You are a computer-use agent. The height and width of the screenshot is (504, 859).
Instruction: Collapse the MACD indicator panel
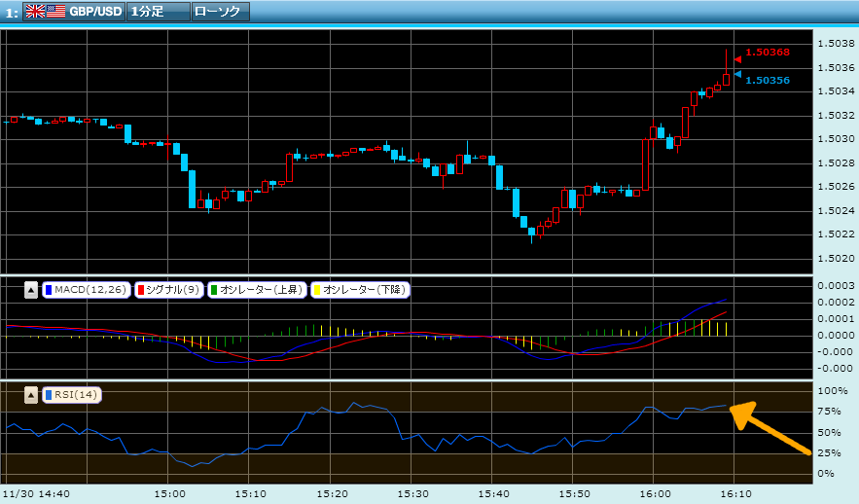(x=31, y=290)
